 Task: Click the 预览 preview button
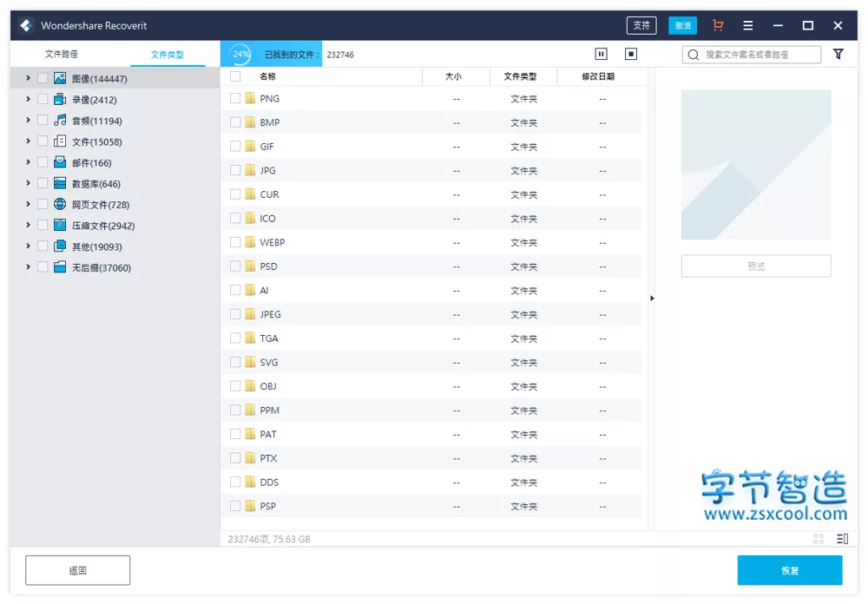756,266
